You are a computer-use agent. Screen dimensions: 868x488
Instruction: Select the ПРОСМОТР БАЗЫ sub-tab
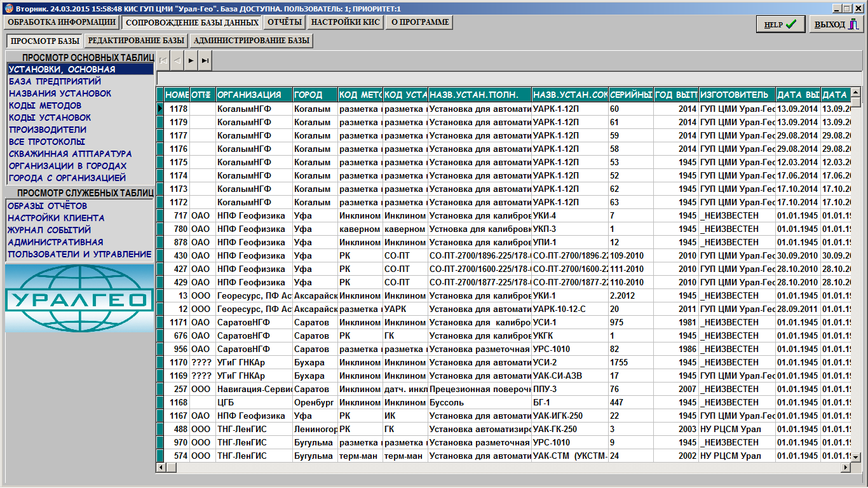point(45,41)
